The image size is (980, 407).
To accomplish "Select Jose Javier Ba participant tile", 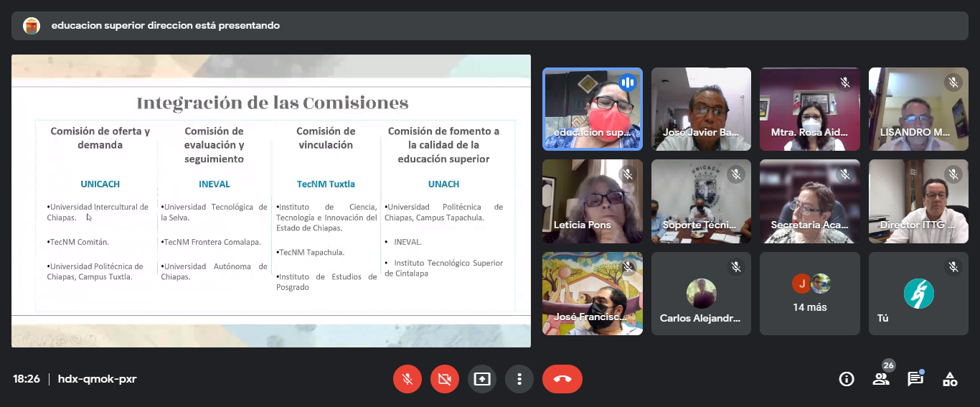I will pyautogui.click(x=701, y=109).
